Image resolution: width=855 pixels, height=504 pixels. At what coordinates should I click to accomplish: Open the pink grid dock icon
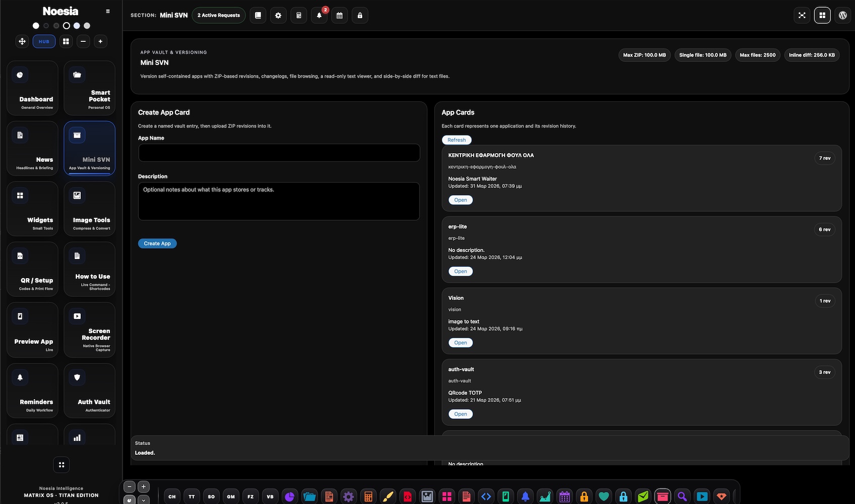[x=447, y=496]
